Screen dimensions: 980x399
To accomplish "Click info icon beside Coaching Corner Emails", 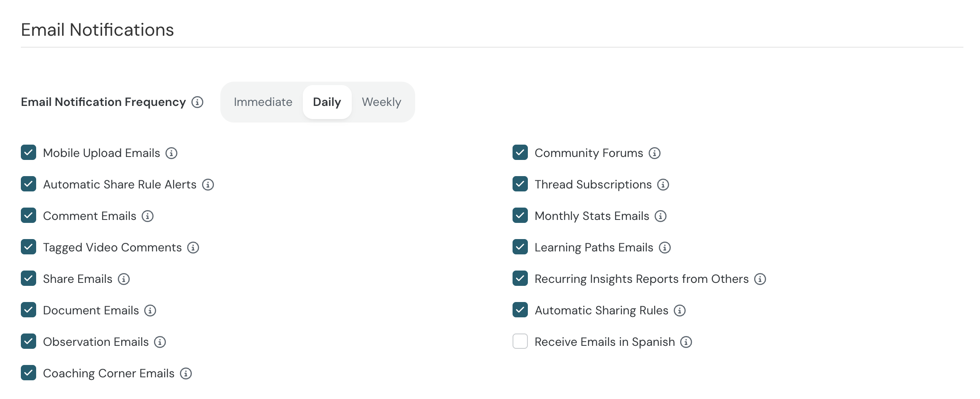I will point(186,373).
